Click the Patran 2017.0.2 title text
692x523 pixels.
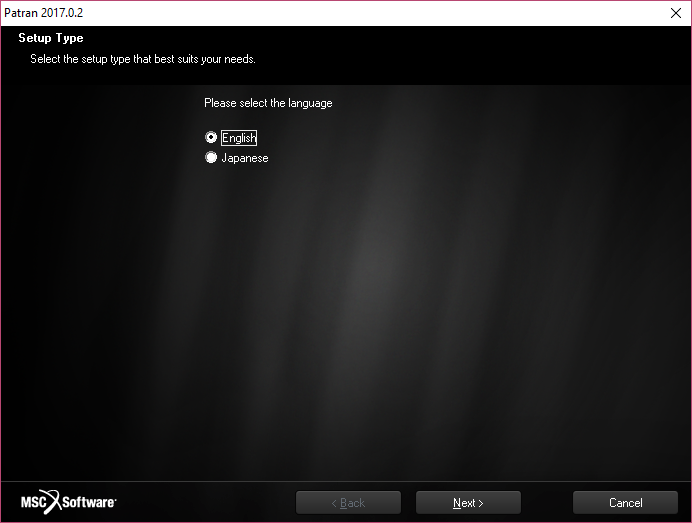click(43, 13)
